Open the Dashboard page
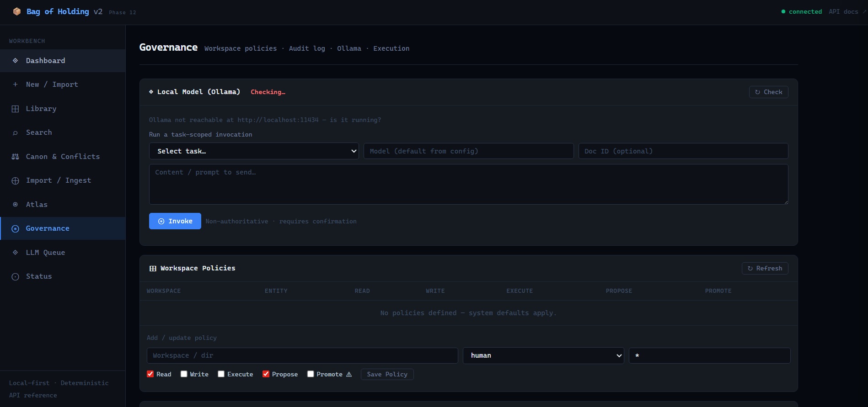868x407 pixels. tap(63, 61)
